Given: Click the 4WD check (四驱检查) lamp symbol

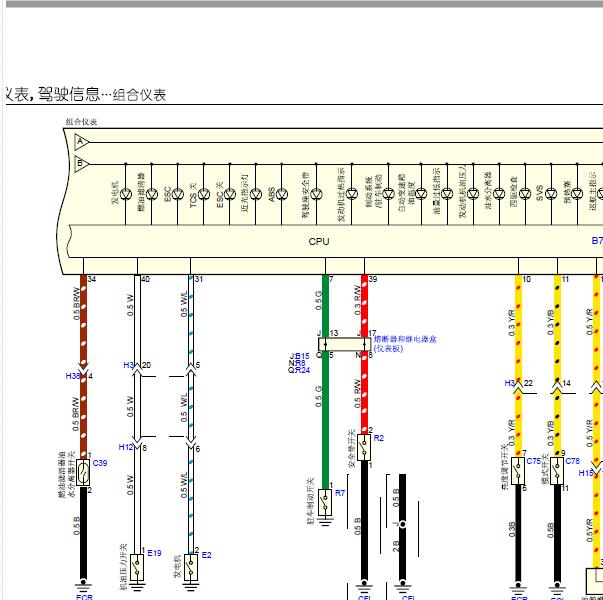Looking at the screenshot, I should [x=525, y=194].
